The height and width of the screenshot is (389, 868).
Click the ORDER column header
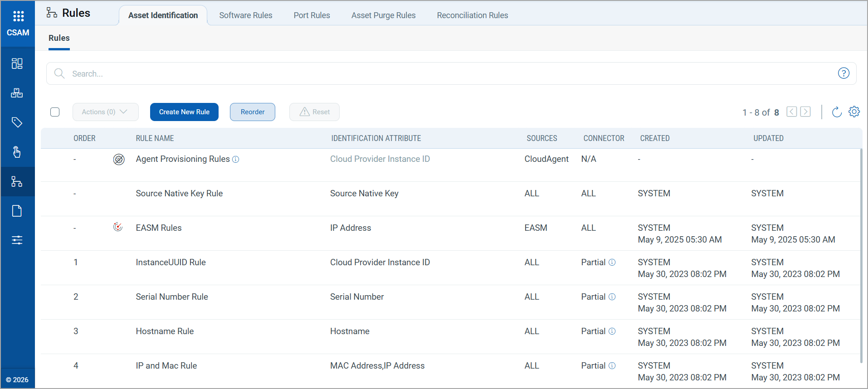coord(84,138)
